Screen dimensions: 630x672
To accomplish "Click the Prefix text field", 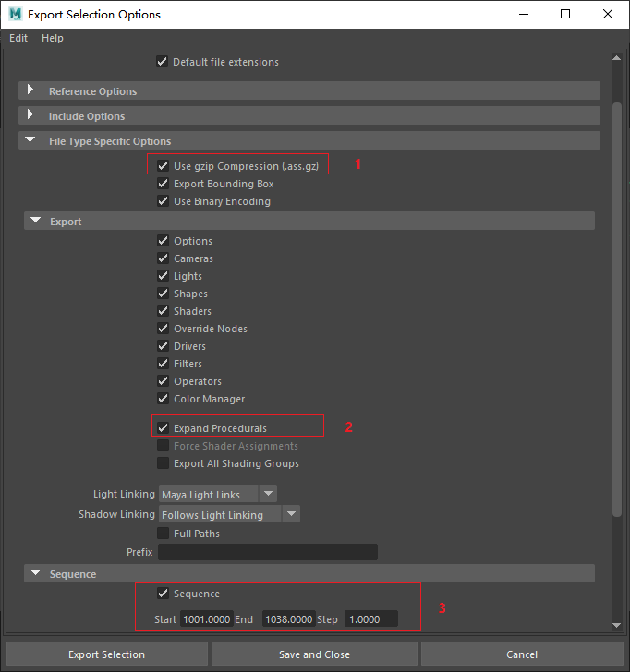I will pos(268,552).
